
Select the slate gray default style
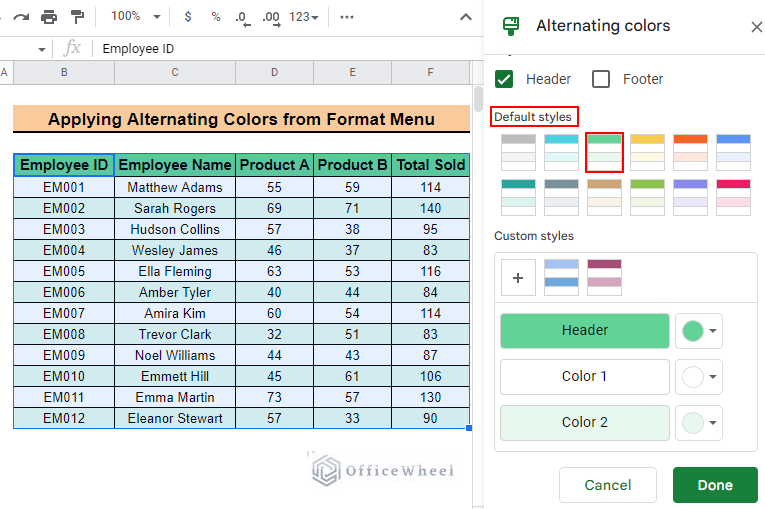point(561,197)
